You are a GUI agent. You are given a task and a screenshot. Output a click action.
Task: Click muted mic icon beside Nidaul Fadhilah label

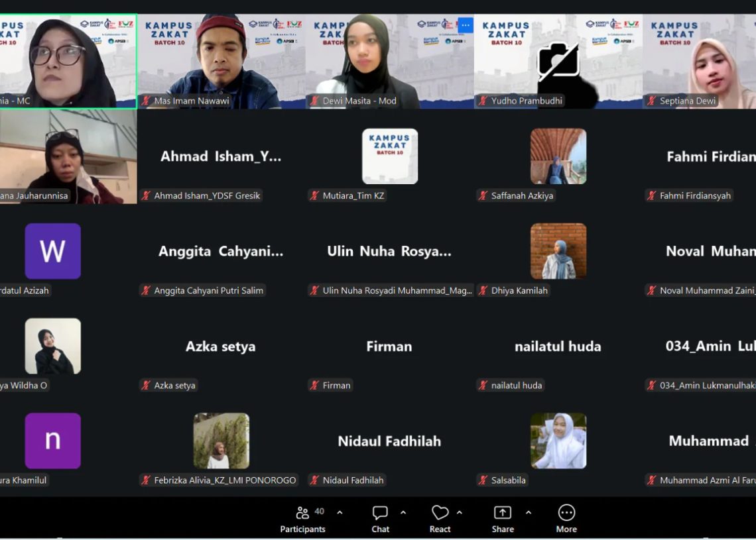[x=314, y=480]
